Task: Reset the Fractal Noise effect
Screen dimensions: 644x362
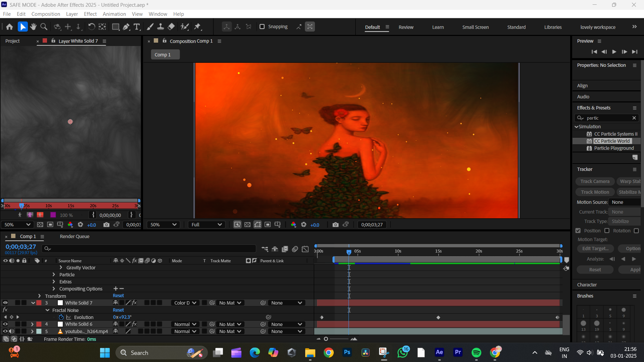Action: click(x=118, y=310)
